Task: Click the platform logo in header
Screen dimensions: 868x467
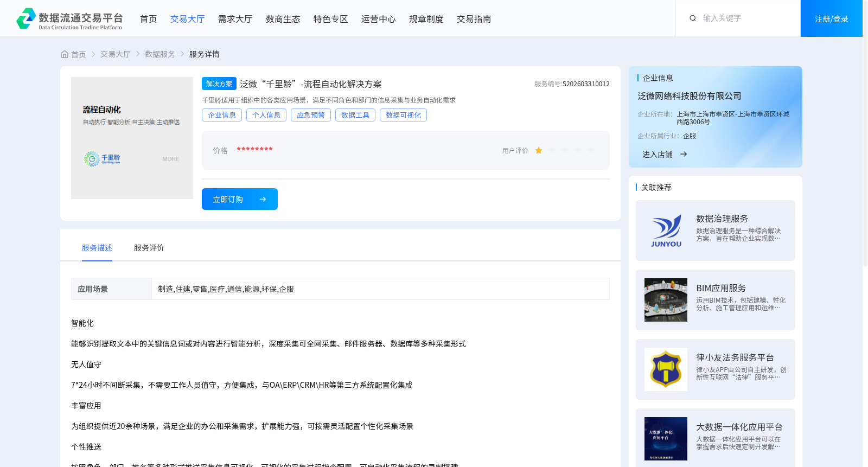Action: pyautogui.click(x=69, y=19)
